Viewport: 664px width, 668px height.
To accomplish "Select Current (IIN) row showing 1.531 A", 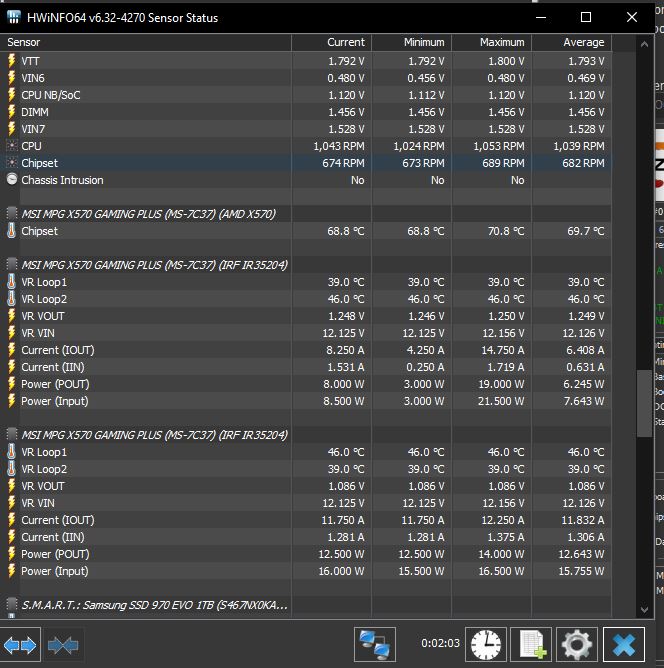I will [306, 367].
